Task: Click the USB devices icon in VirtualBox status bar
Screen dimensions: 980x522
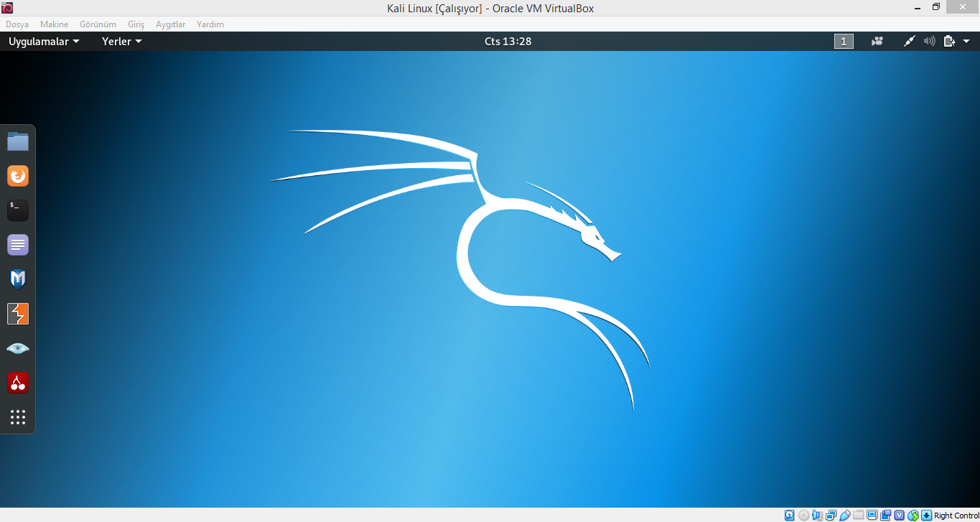Action: [845, 516]
